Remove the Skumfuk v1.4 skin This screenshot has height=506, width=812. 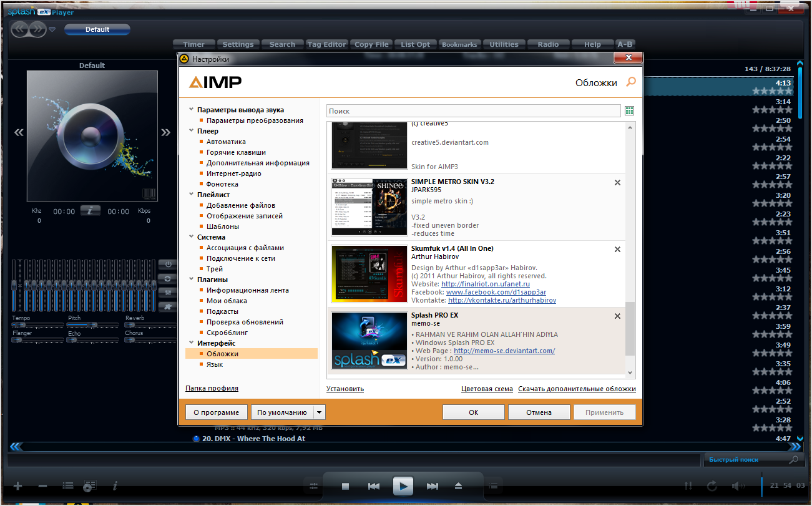617,250
